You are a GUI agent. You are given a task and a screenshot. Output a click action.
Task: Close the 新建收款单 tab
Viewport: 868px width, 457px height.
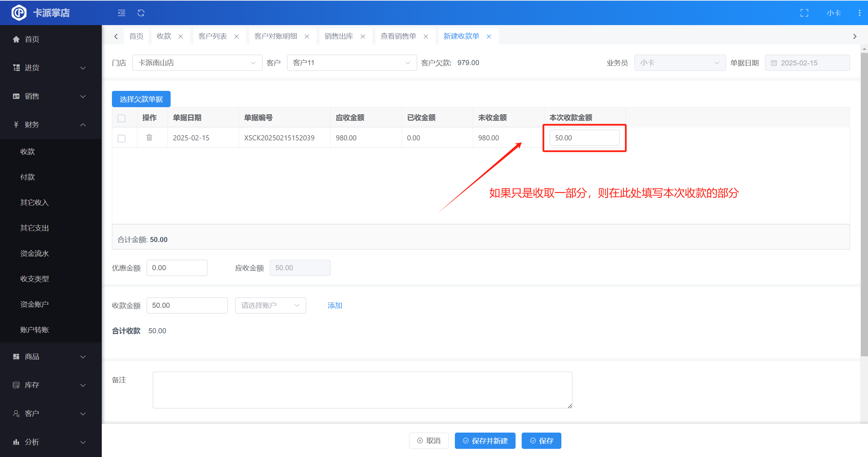[x=489, y=36]
